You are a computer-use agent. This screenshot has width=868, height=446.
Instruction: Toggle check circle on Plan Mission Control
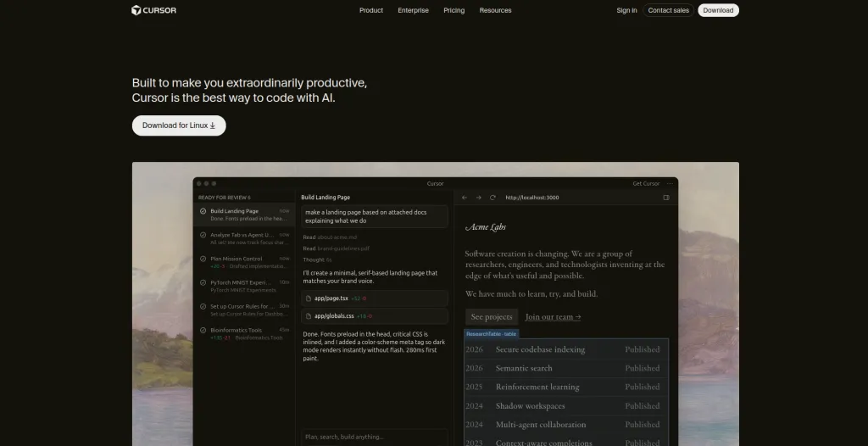203,259
